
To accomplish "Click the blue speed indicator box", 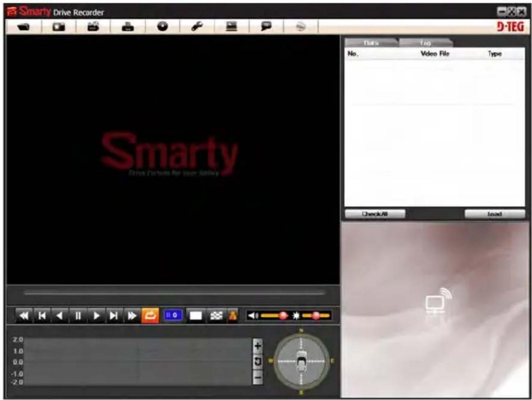I will pyautogui.click(x=173, y=315).
